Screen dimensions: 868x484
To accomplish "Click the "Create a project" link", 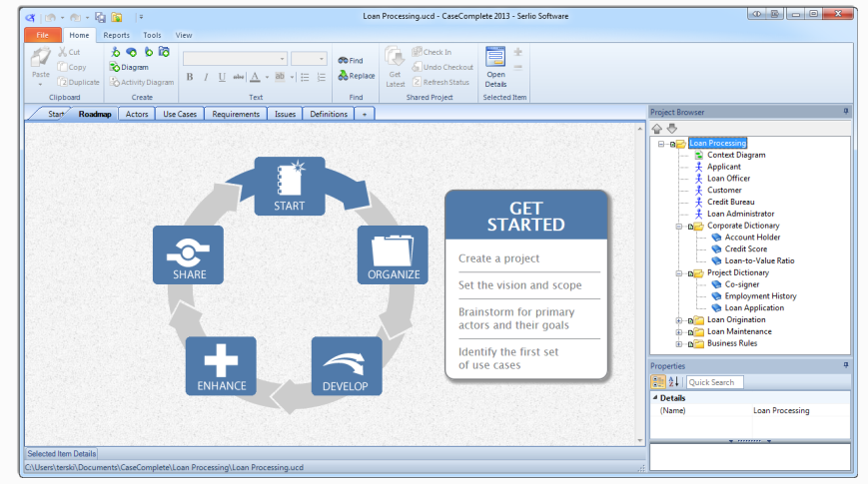I will 499,258.
